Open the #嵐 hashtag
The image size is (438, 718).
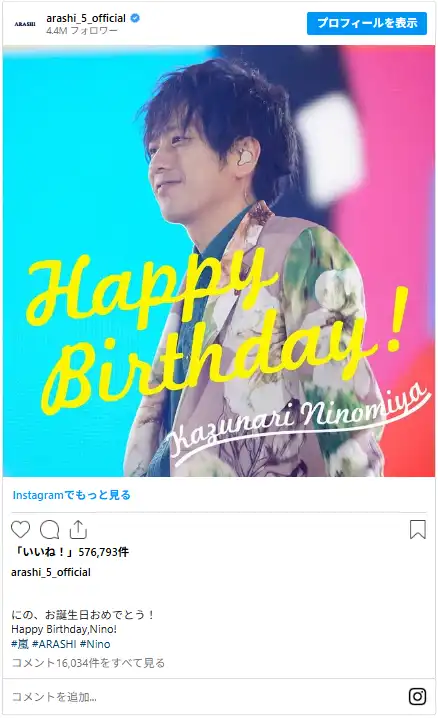[x=20, y=644]
